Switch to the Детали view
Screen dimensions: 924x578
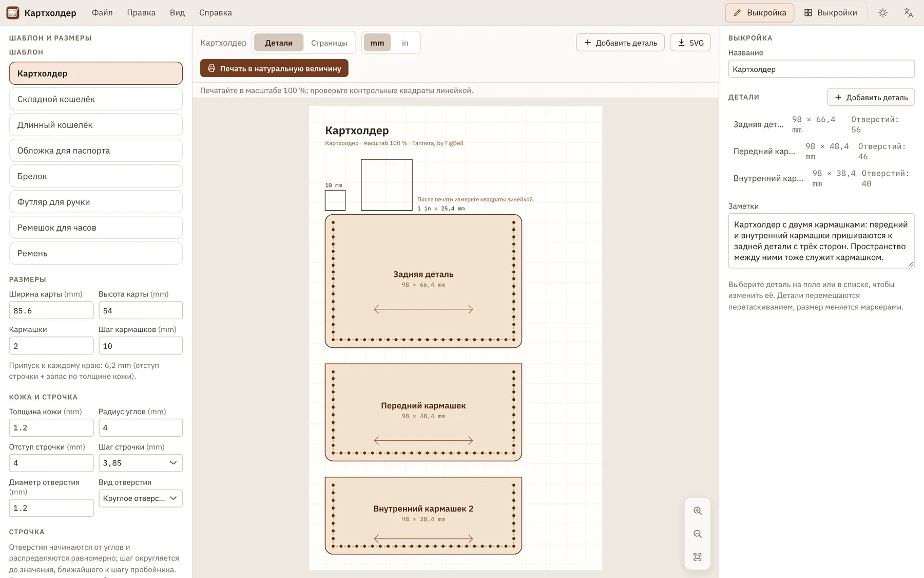coord(279,43)
